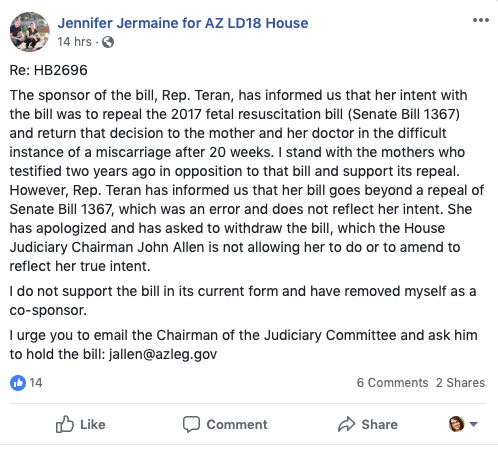498x450 pixels.
Task: Click the Share button label
Action: 380,424
